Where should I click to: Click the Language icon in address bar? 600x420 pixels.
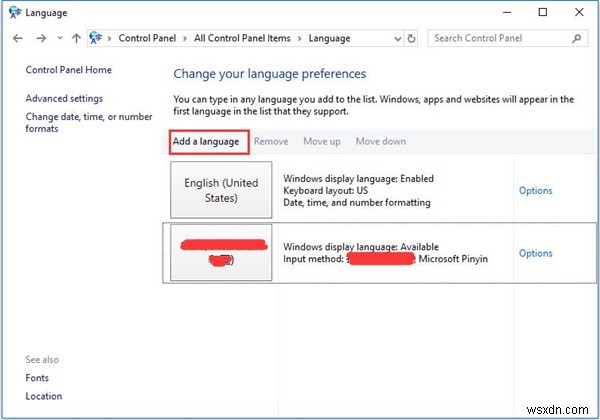point(96,38)
